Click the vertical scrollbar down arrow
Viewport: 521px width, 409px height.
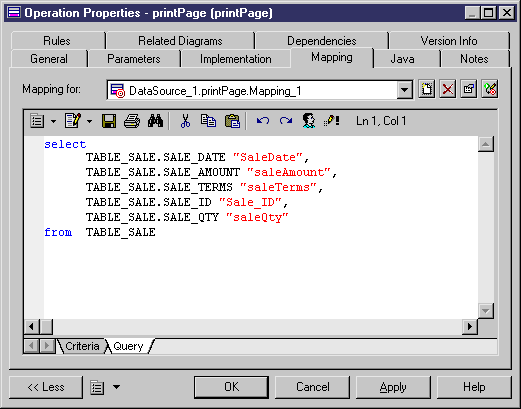(x=486, y=311)
